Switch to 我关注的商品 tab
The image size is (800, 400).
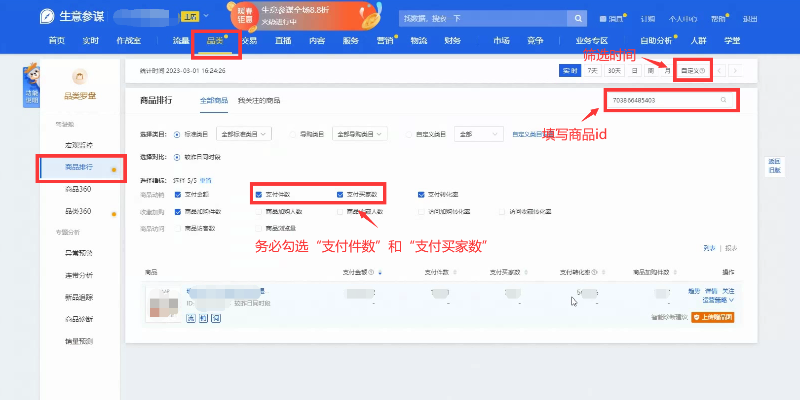(259, 101)
